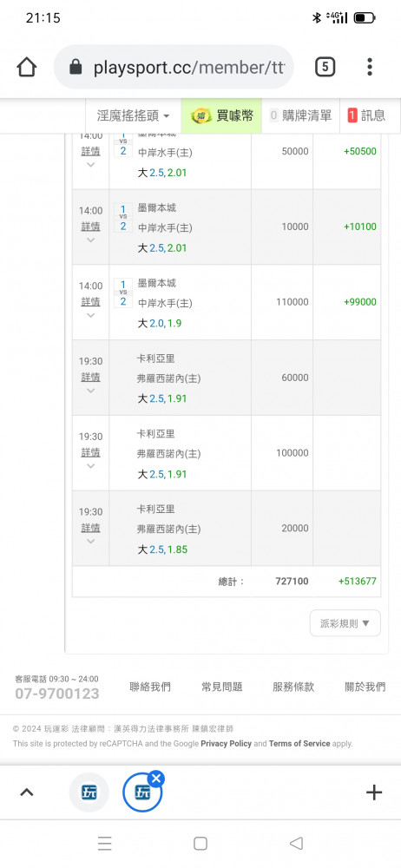
Task: Open a new tab with plus icon
Action: (x=374, y=792)
